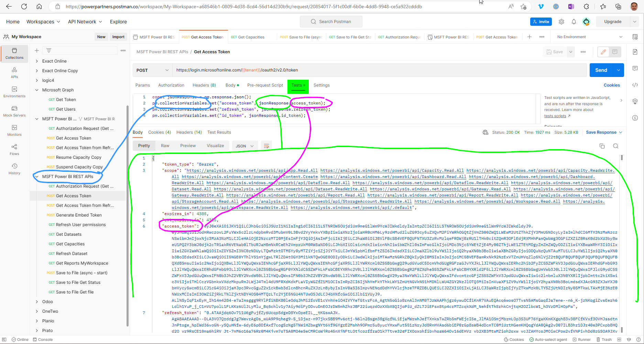The width and height of the screenshot is (644, 344).
Task: Show response in Visualize view
Action: tap(215, 146)
